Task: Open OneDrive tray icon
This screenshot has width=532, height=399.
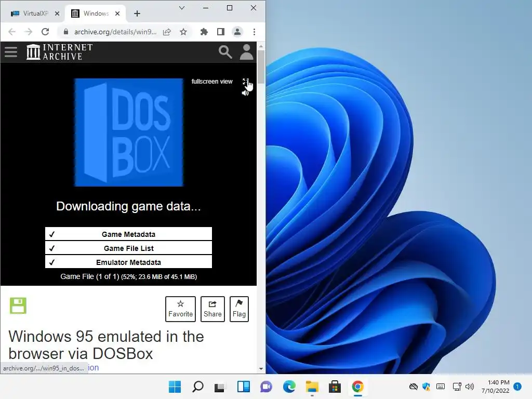Action: [x=413, y=387]
